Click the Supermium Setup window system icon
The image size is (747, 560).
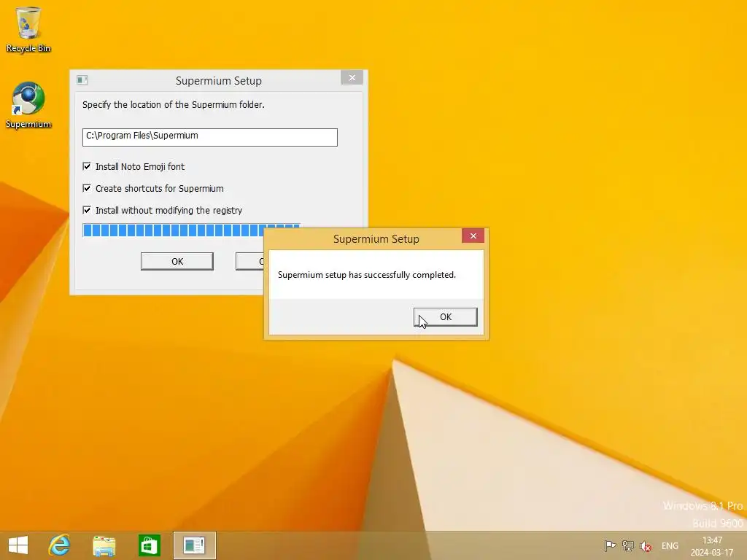coord(82,80)
